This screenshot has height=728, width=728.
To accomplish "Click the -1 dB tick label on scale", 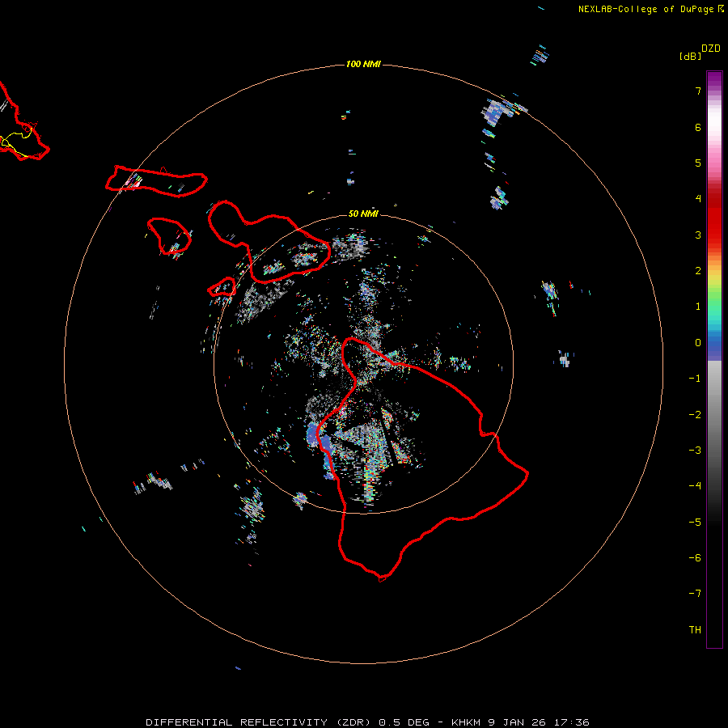I will 695,379.
